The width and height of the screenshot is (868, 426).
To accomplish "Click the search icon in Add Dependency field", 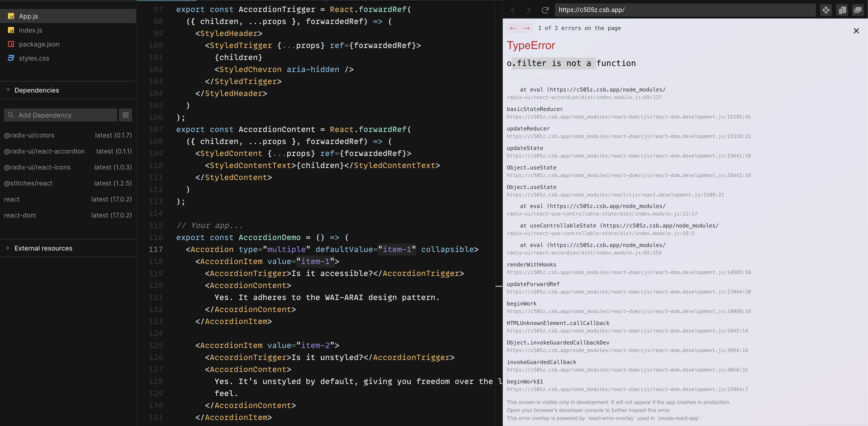I will pyautogui.click(x=11, y=115).
